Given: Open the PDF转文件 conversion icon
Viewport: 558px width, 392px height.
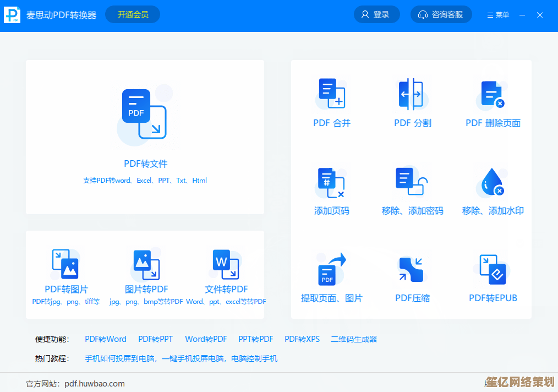Looking at the screenshot, I should pos(144,114).
